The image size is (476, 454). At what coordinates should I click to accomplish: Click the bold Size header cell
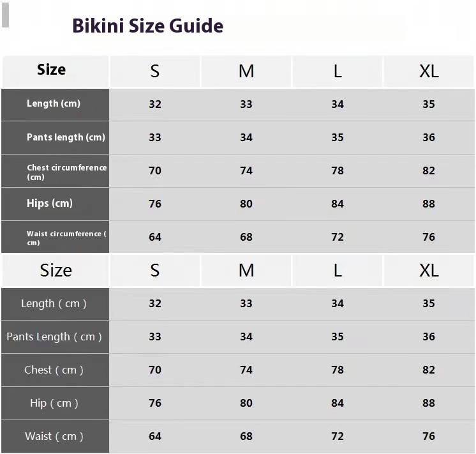click(52, 70)
